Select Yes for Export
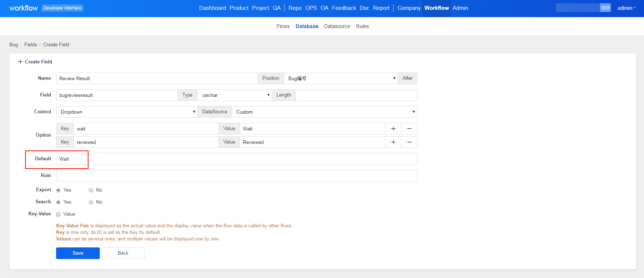644x278 pixels. (x=58, y=190)
